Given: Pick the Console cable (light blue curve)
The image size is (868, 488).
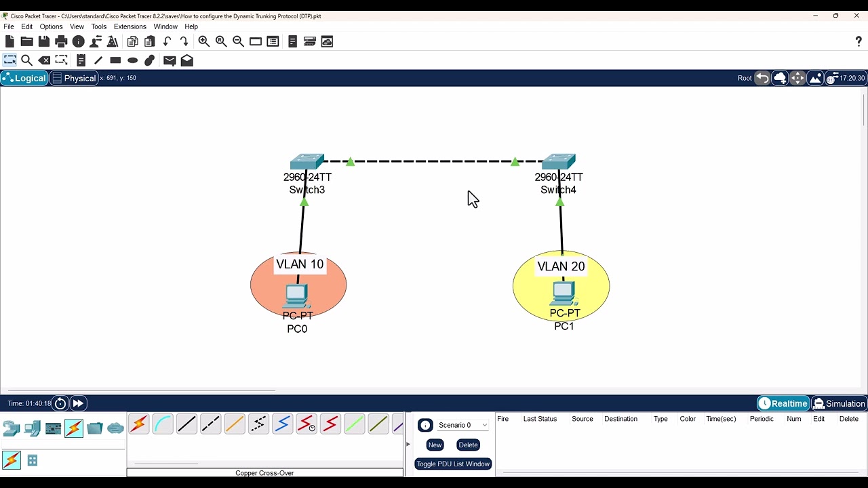Looking at the screenshot, I should [163, 425].
